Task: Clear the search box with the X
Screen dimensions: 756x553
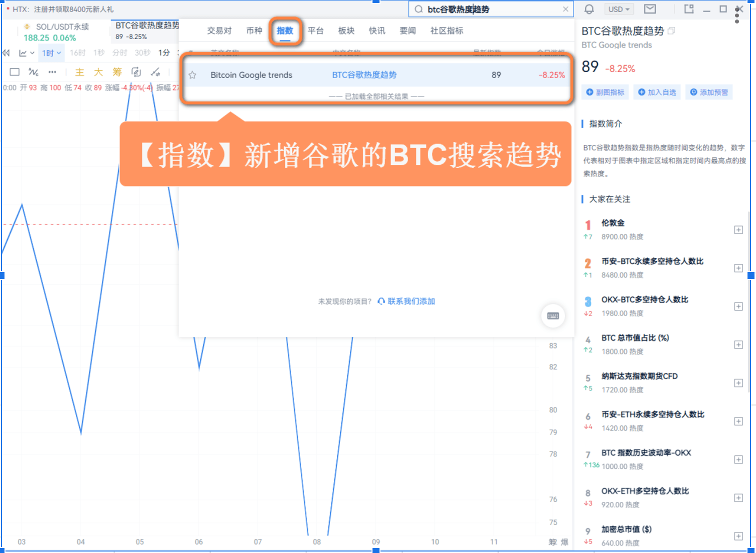Action: [x=565, y=9]
